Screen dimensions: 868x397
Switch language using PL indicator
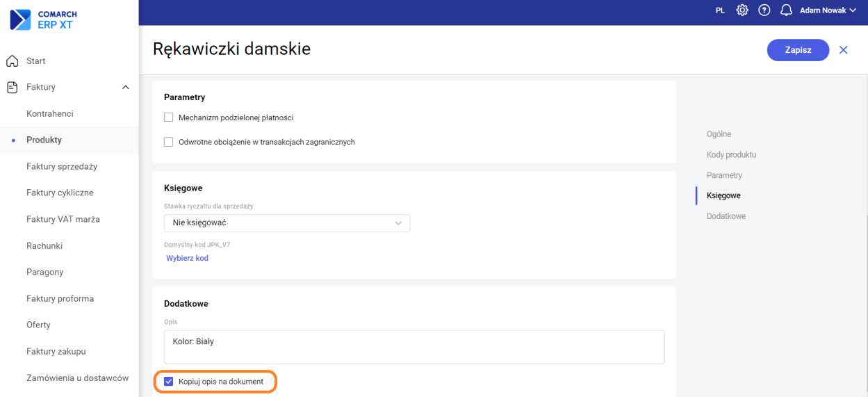coord(720,10)
